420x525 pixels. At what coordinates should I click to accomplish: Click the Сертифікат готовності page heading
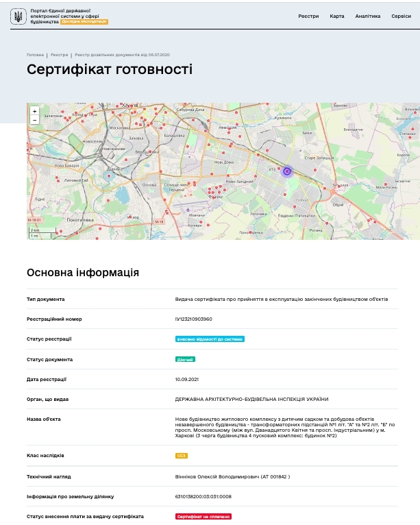click(x=110, y=69)
